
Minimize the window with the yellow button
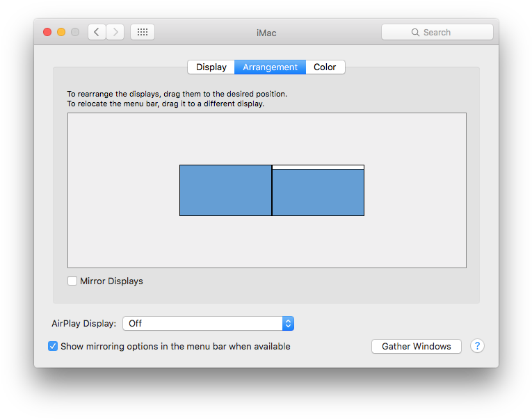point(61,32)
